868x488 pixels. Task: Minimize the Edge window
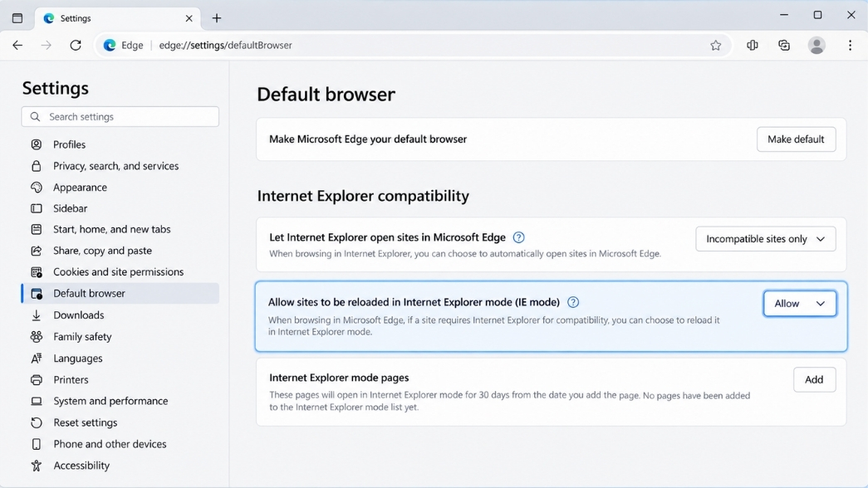tap(784, 15)
